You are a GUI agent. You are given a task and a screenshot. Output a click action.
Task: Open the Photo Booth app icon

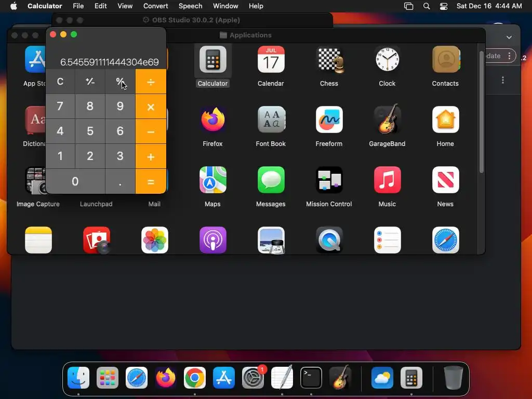click(97, 240)
